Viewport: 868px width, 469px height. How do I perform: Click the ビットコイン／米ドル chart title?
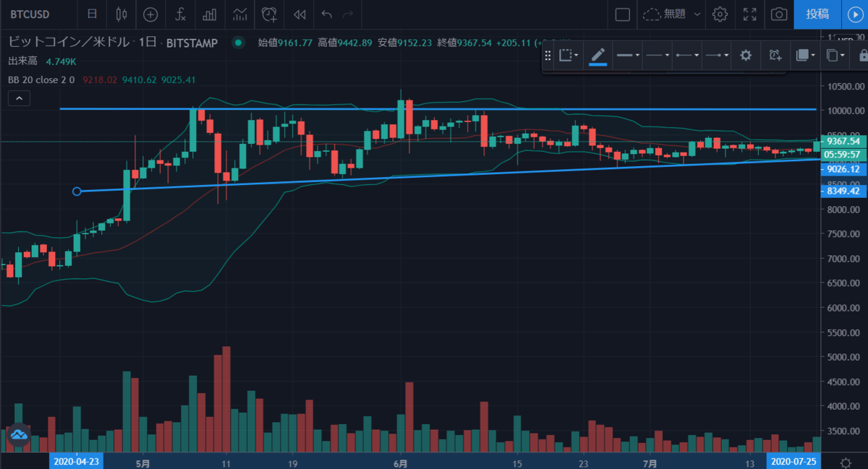tap(69, 43)
